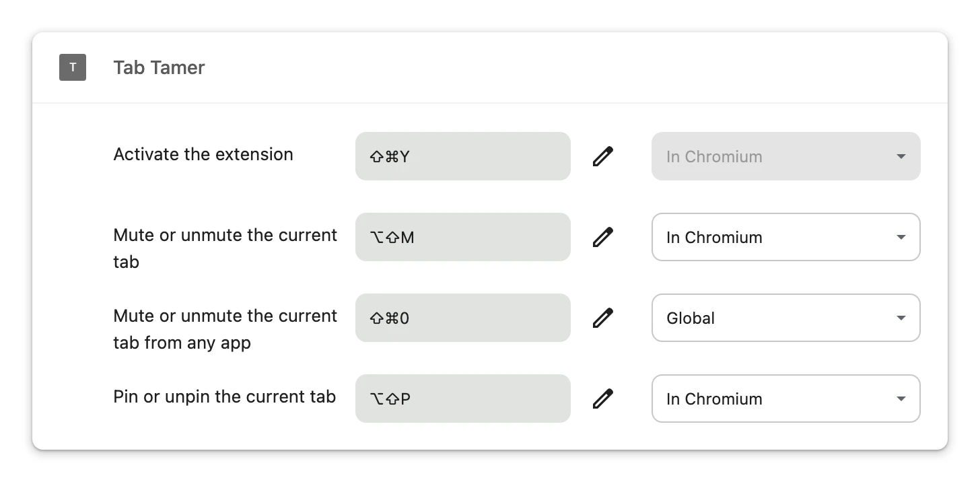Edit shortcut for Pin or unpin the current tab
The width and height of the screenshot is (980, 482).
click(603, 399)
